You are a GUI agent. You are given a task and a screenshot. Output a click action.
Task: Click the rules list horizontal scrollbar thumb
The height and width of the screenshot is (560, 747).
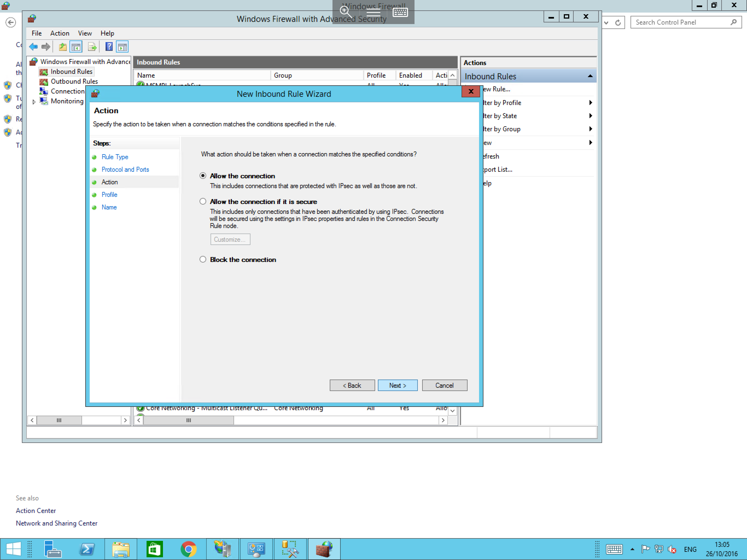tap(188, 420)
